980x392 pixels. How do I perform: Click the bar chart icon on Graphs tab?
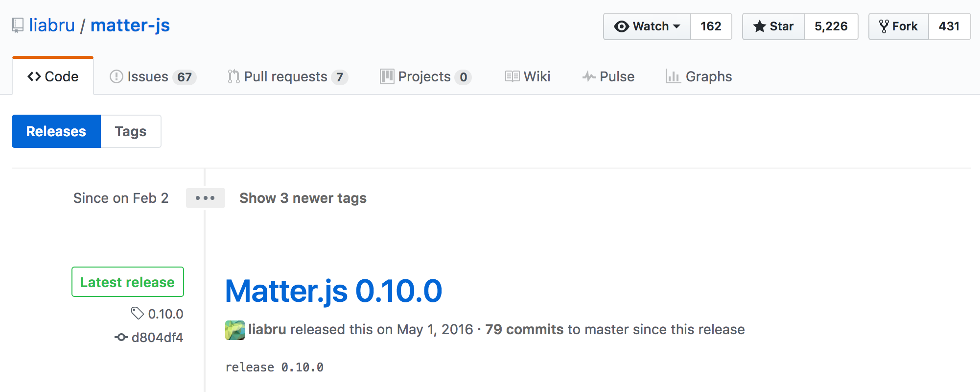click(673, 76)
